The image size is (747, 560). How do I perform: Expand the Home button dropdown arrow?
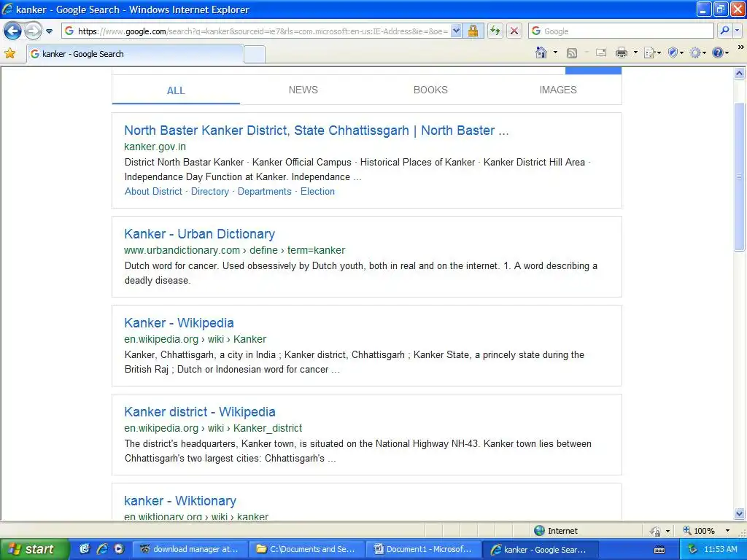[x=555, y=52]
